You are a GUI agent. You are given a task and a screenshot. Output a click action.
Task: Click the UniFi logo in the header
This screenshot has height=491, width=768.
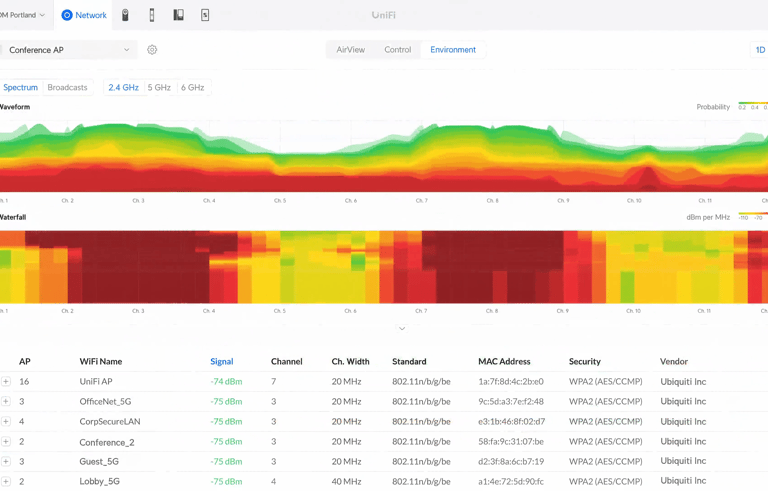point(383,15)
